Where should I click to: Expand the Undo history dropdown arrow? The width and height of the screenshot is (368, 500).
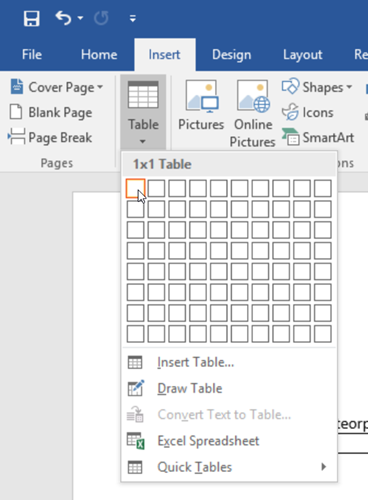point(80,18)
